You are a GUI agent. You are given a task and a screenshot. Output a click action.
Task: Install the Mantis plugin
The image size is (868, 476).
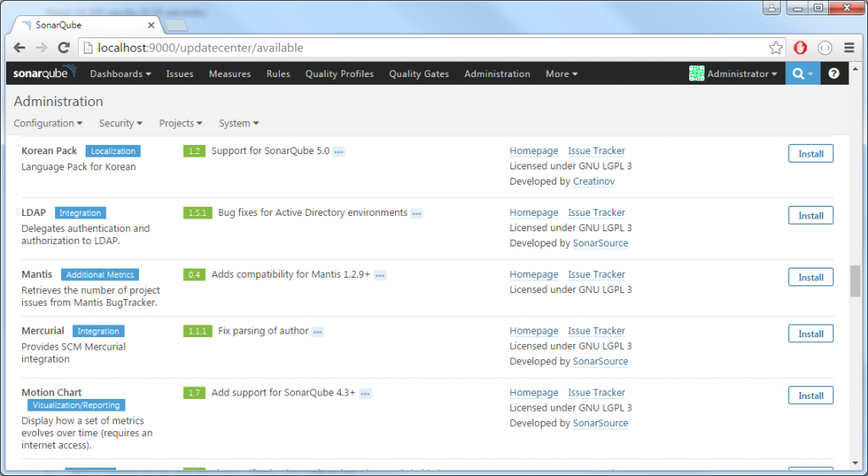pyautogui.click(x=810, y=278)
